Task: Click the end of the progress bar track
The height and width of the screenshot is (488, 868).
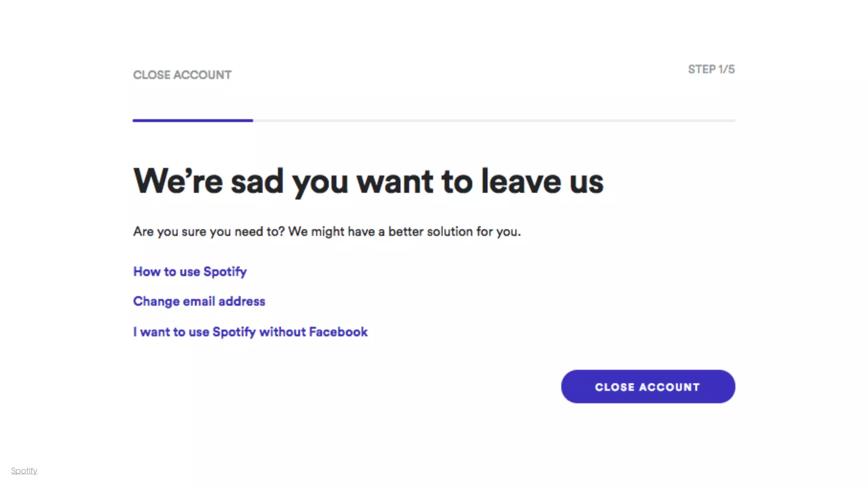Action: 731,121
